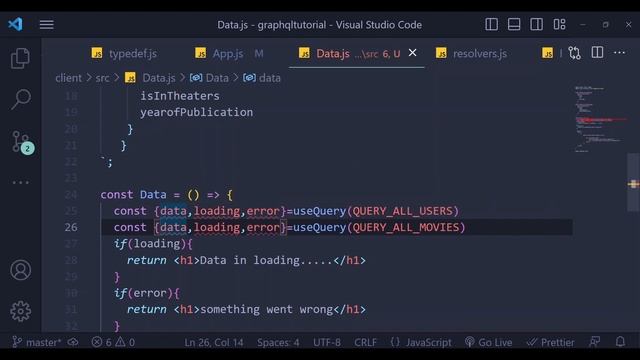
Task: Start server with Go Live
Action: 488,342
